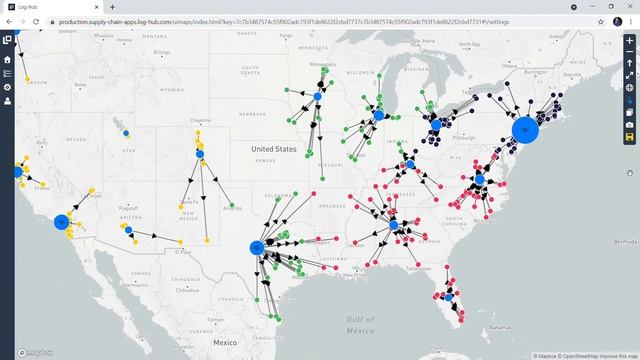This screenshot has width=640, height=360.
Task: Select the Dallas area hub node
Action: [x=257, y=248]
